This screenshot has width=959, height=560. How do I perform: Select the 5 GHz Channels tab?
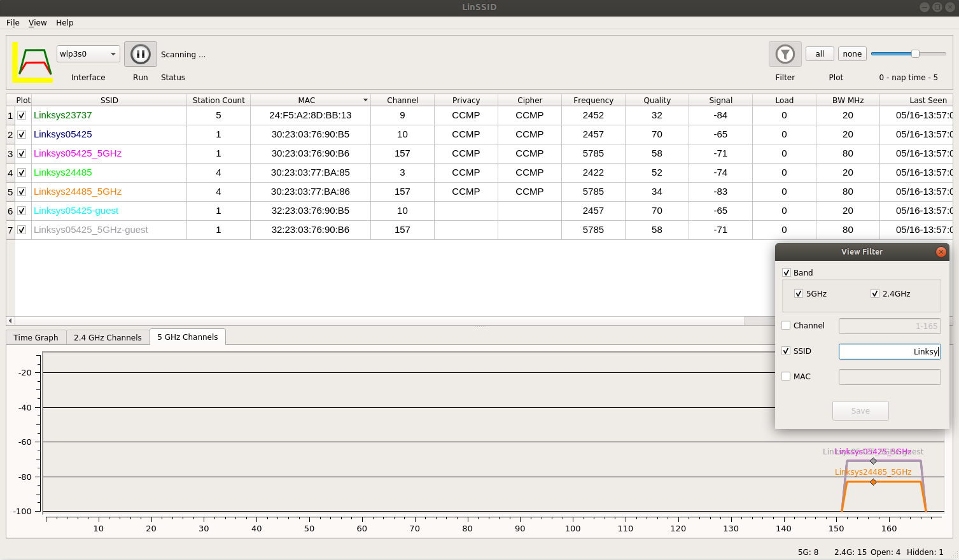(x=188, y=337)
